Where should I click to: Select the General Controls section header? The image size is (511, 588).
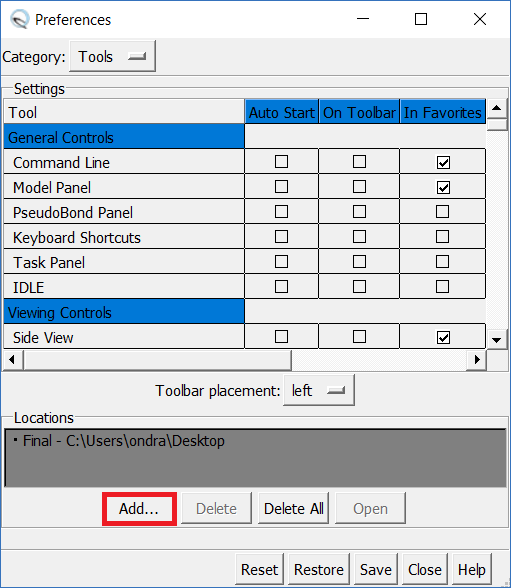(x=124, y=137)
